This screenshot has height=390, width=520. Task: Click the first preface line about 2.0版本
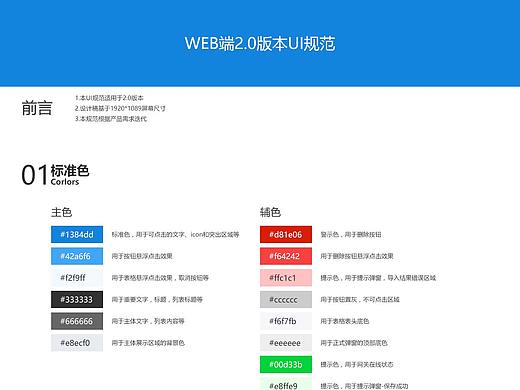tap(109, 98)
